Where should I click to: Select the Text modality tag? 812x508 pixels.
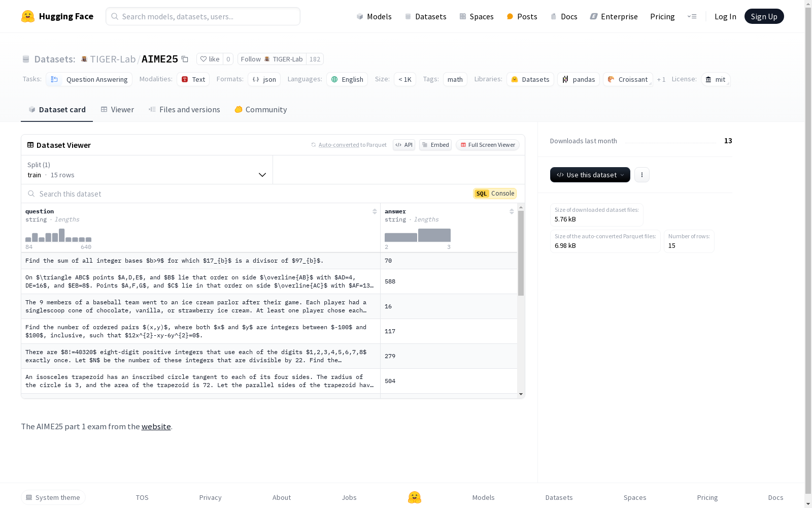click(193, 79)
